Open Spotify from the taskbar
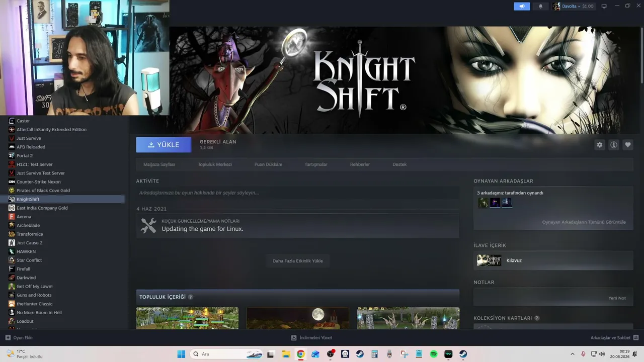This screenshot has height=362, width=644. (434, 354)
